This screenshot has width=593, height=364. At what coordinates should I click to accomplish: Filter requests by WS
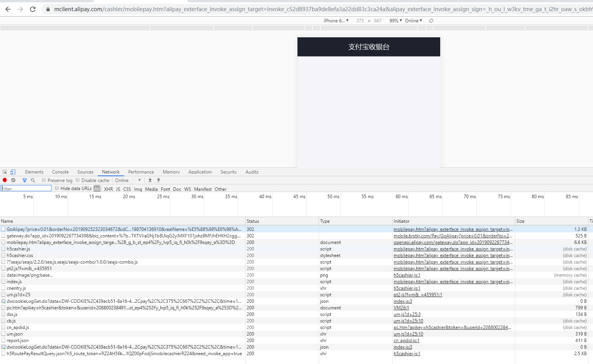pyautogui.click(x=187, y=189)
